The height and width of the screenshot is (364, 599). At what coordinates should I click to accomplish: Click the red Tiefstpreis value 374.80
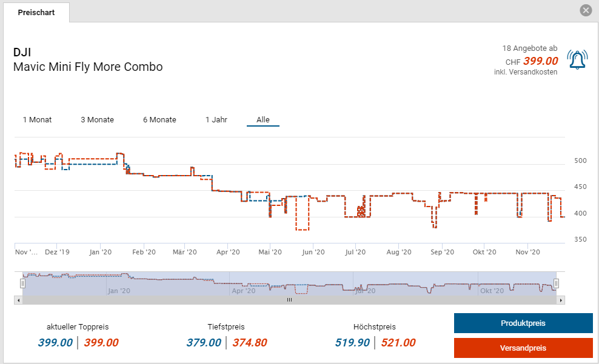250,343
